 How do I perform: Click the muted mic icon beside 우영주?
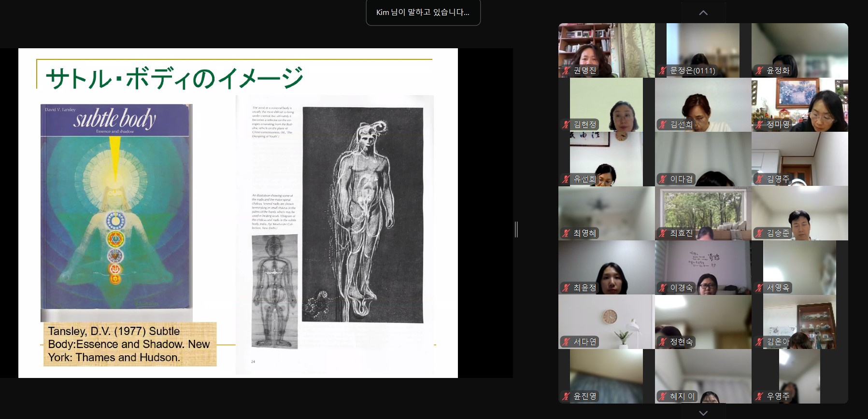tap(759, 396)
